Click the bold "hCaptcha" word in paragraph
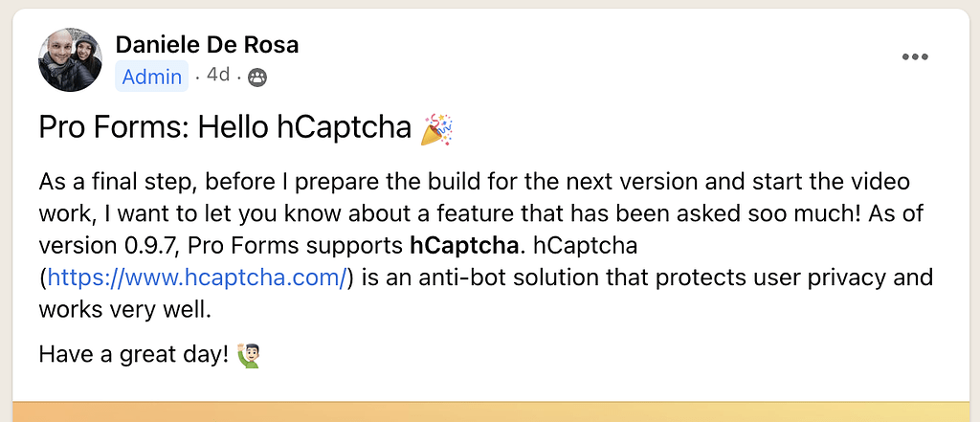This screenshot has height=422, width=980. point(462,246)
